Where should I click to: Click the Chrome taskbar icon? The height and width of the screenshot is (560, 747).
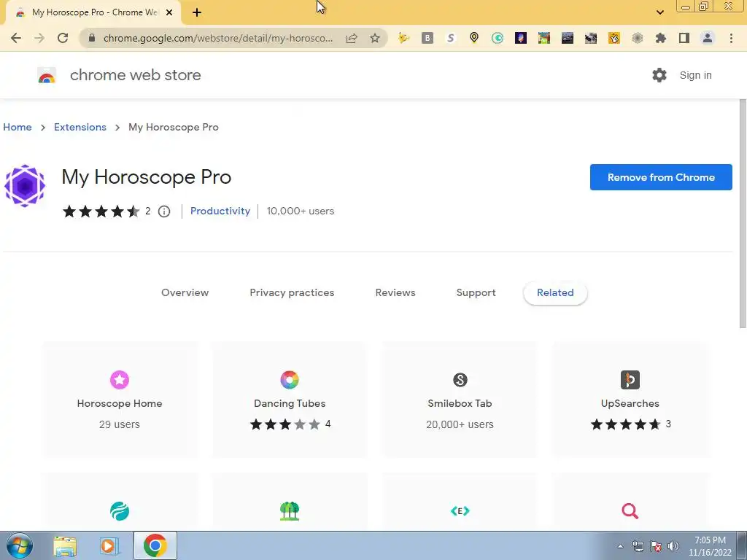click(x=155, y=545)
